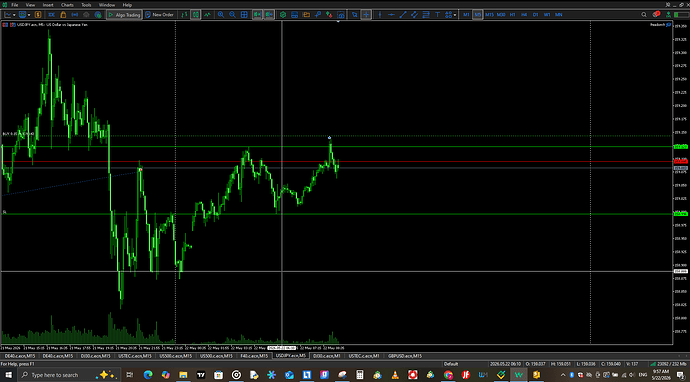The image size is (690, 382).
Task: Open the File menu
Action: click(x=15, y=5)
